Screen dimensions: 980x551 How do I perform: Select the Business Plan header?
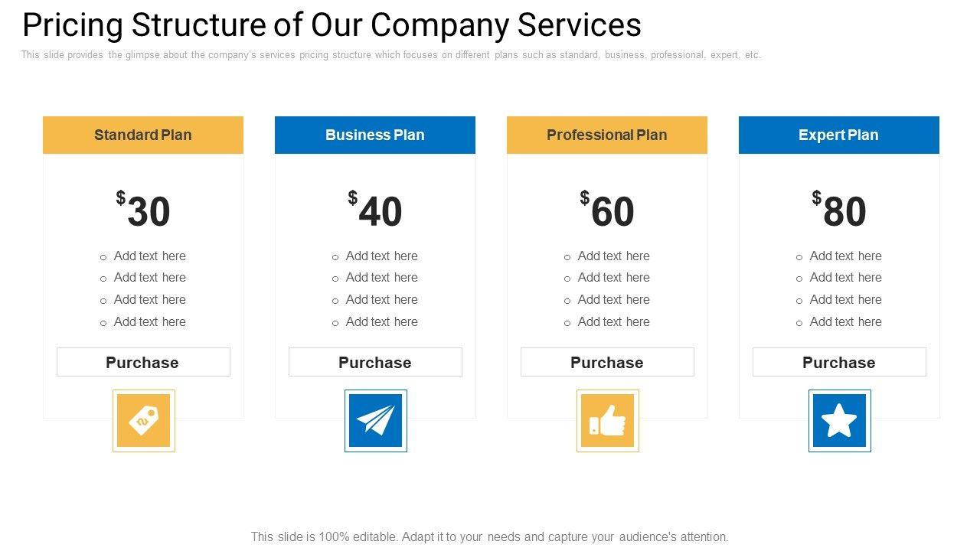pyautogui.click(x=375, y=135)
